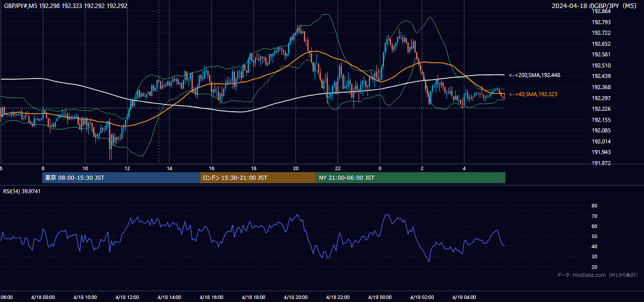Screen dimensions: 644x302
Task: Click the 4/18 08:00 date-time label
Action: (43, 297)
